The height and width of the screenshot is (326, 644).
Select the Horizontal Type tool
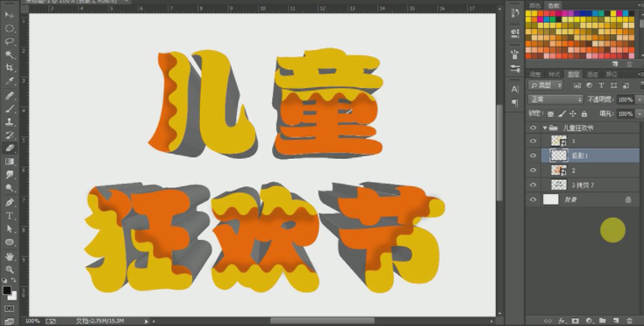point(10,216)
